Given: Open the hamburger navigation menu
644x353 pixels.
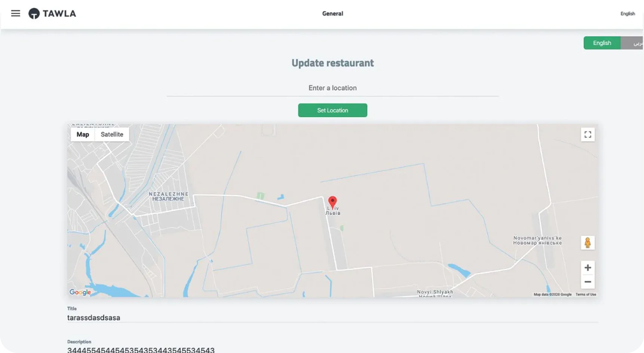Looking at the screenshot, I should pyautogui.click(x=15, y=13).
